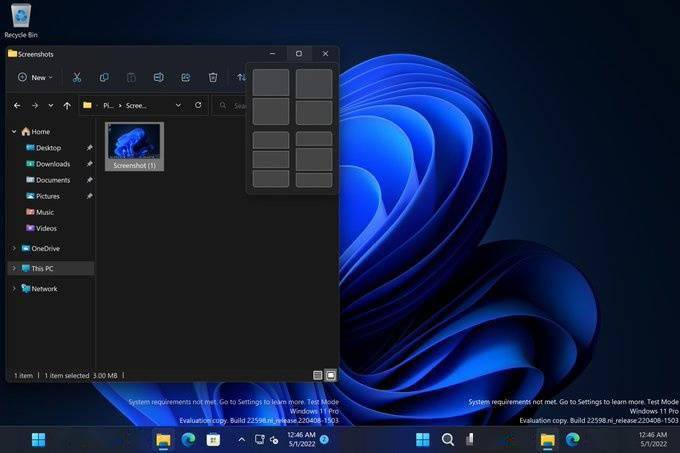
Task: Click the Delete trash icon in toolbar
Action: click(213, 77)
